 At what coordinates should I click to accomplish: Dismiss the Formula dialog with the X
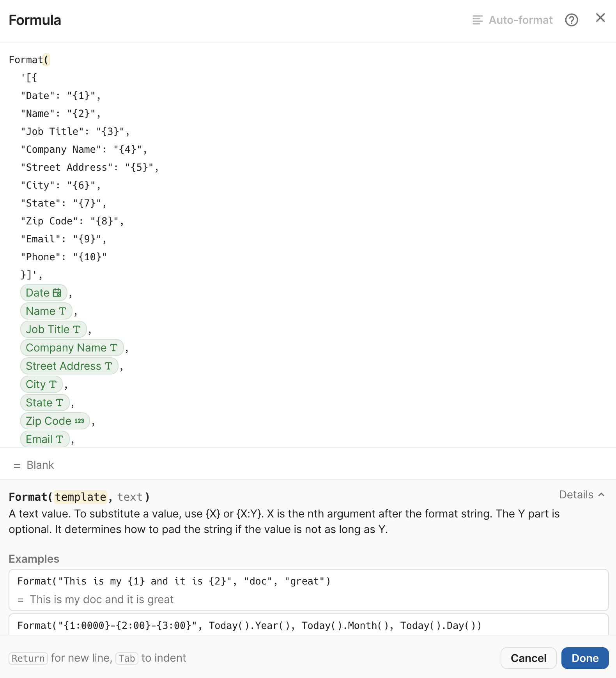click(x=600, y=18)
